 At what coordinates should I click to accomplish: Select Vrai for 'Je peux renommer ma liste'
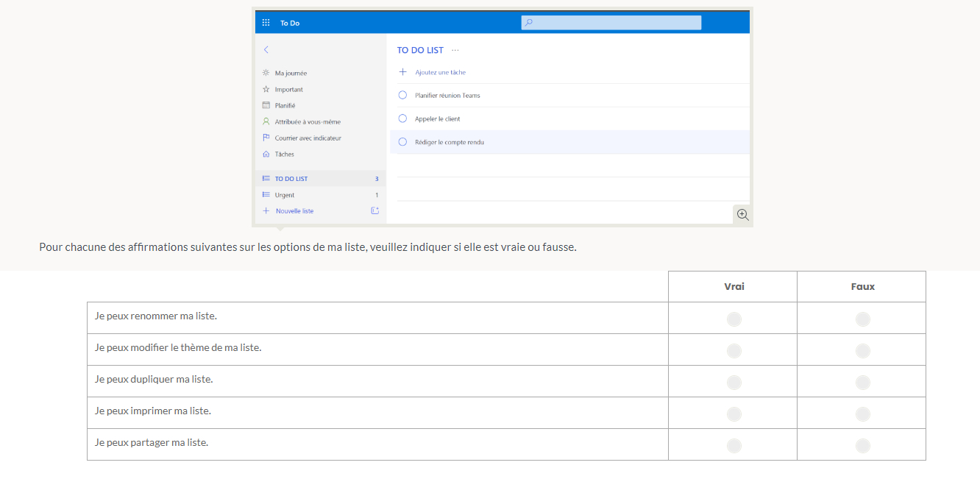[734, 319]
